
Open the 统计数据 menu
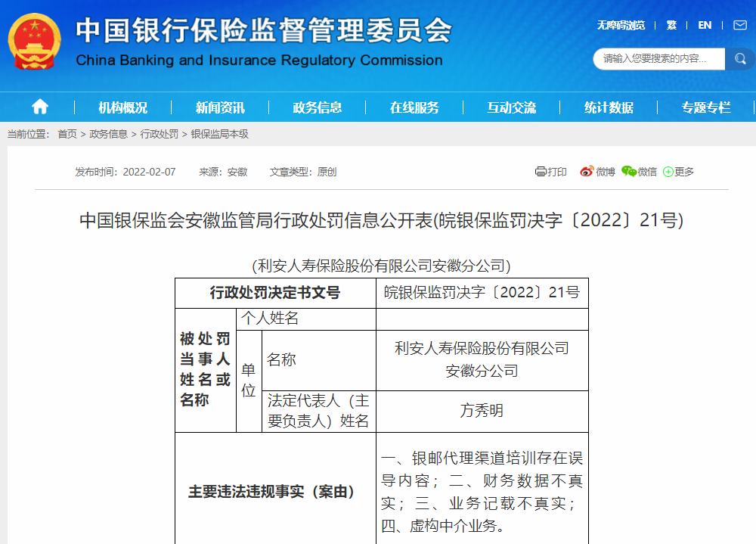coord(609,107)
